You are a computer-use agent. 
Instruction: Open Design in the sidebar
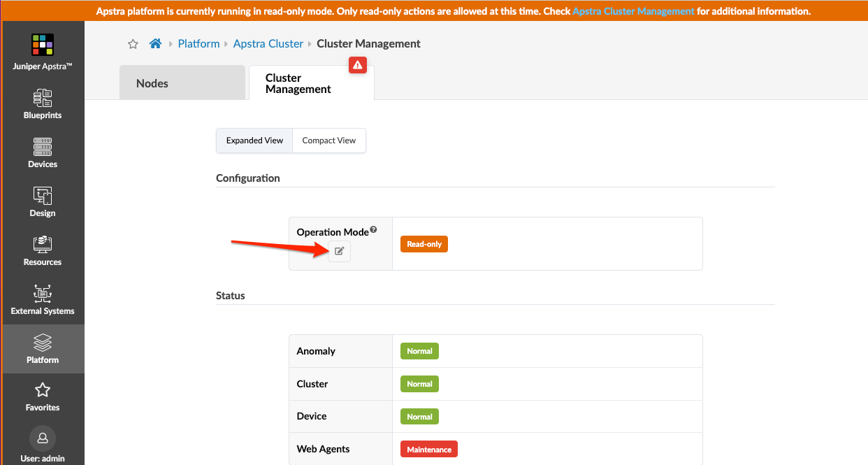point(43,201)
